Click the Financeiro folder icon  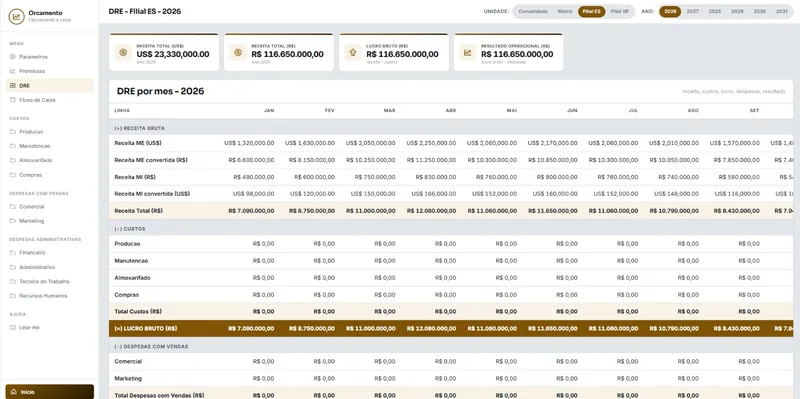[x=13, y=253]
